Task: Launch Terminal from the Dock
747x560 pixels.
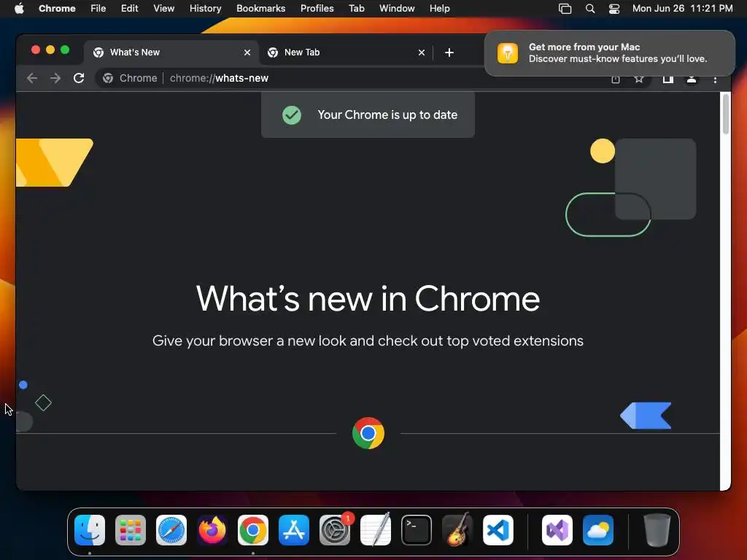Action: (x=417, y=530)
